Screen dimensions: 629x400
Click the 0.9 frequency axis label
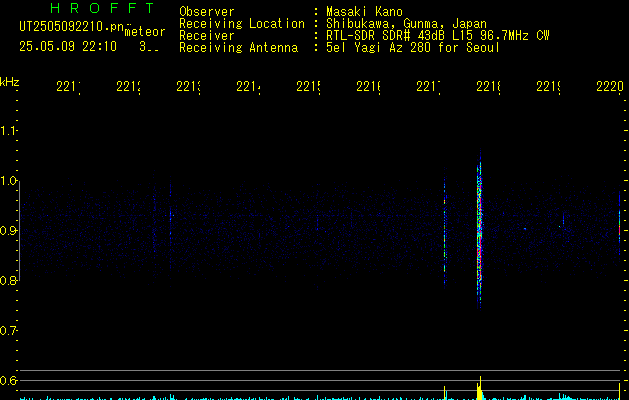[8, 231]
